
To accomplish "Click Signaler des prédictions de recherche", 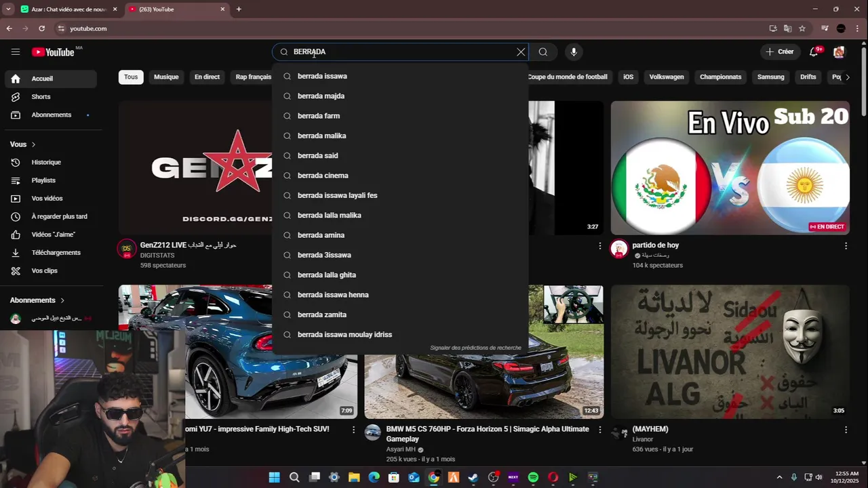I will [475, 348].
